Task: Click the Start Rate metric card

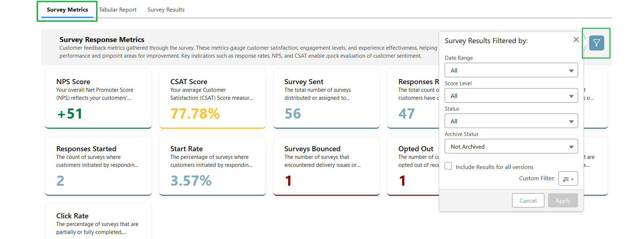Action: tap(212, 166)
